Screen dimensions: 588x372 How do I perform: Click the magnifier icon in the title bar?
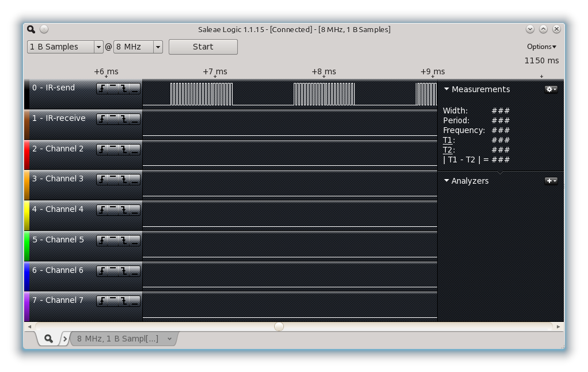pyautogui.click(x=31, y=29)
